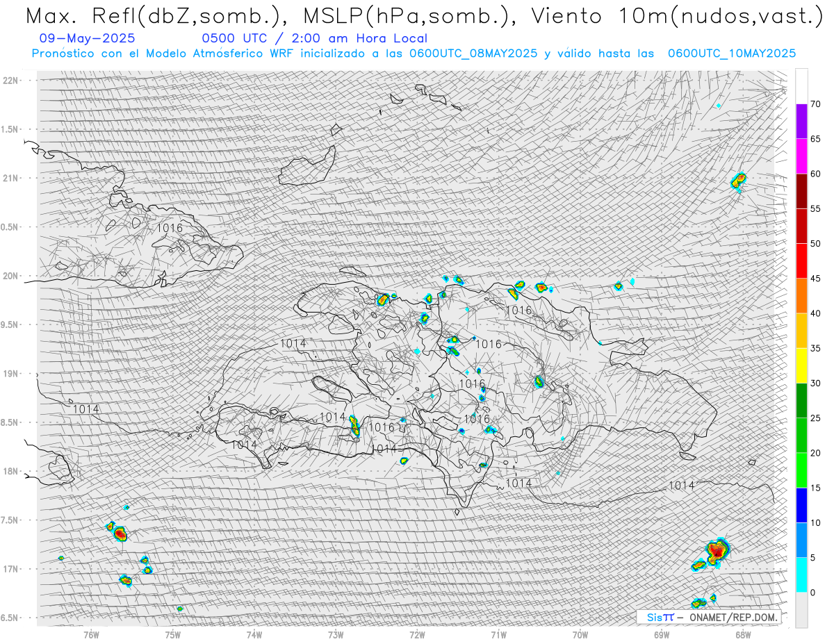Click the latitude axis label 17N
Viewport: 834px width, 644px height.
coord(11,569)
